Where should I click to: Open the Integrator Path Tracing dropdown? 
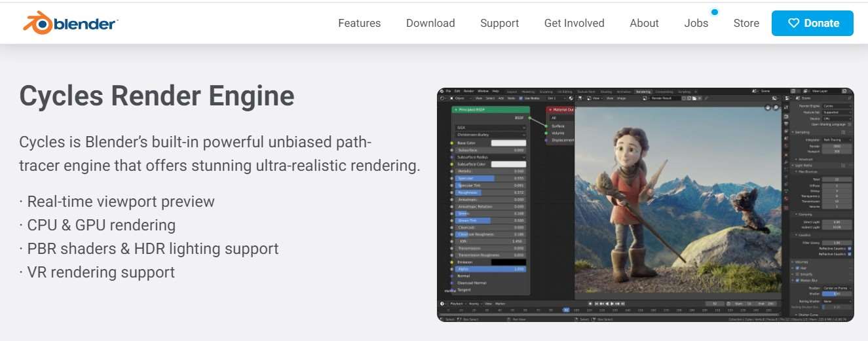pos(837,141)
